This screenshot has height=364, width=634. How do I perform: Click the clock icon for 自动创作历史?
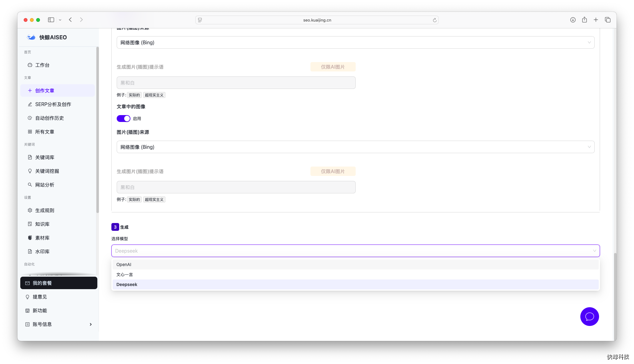(30, 118)
